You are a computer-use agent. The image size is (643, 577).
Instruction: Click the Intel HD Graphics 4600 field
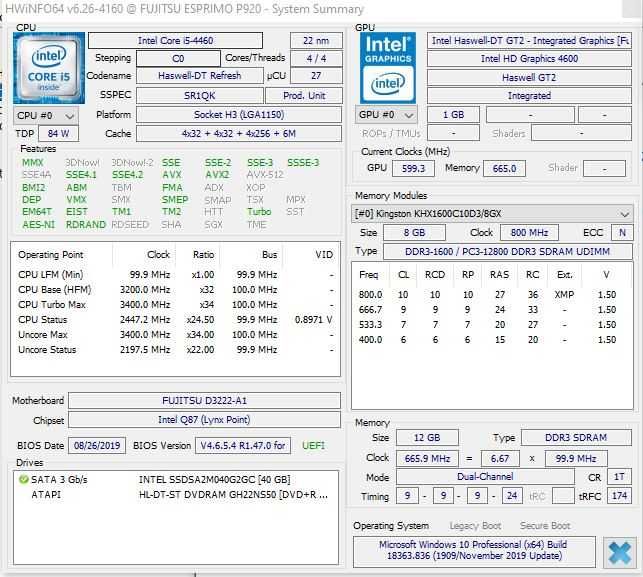[529, 59]
